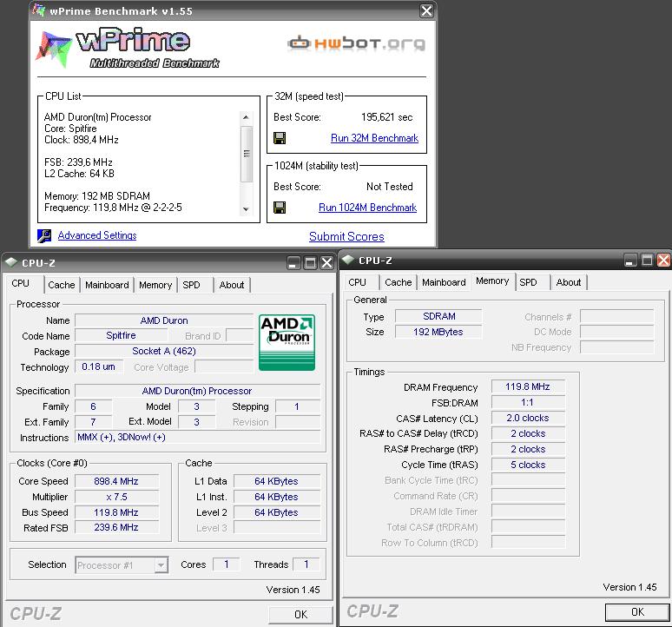
Task: Open Memory tab in left CPU-Z window
Action: tap(155, 285)
